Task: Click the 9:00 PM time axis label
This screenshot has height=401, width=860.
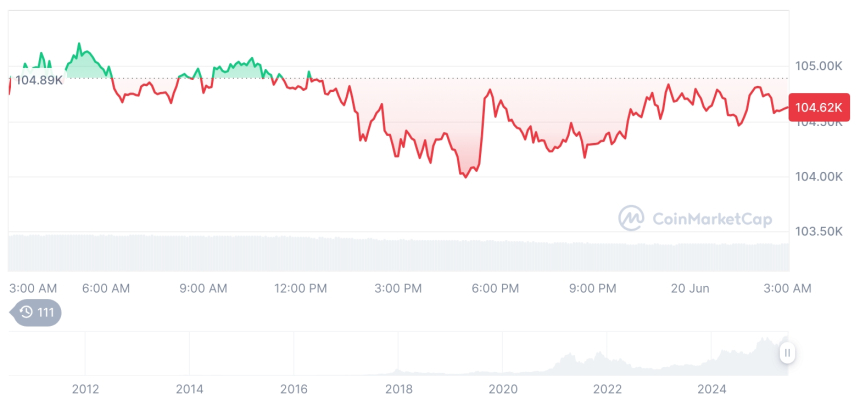Action: click(x=593, y=289)
